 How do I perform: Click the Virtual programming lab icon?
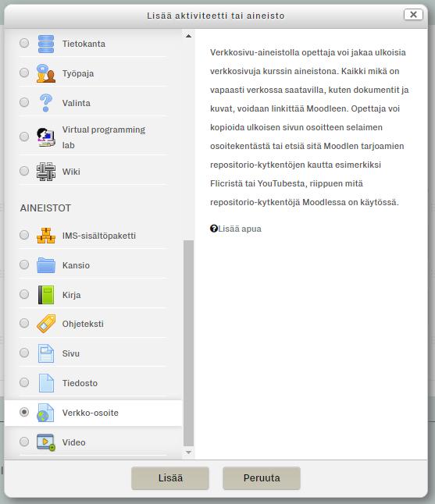[46, 137]
